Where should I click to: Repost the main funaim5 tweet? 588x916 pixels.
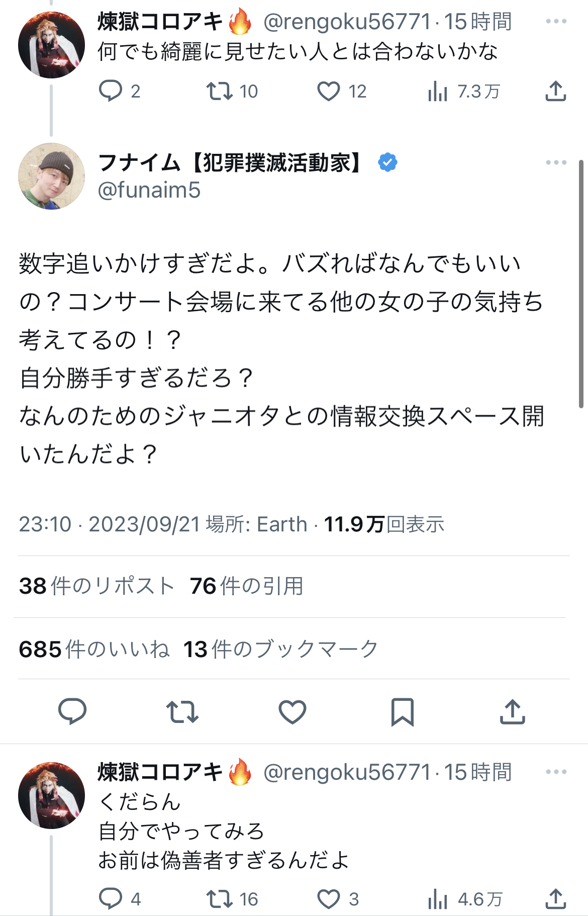coord(182,711)
